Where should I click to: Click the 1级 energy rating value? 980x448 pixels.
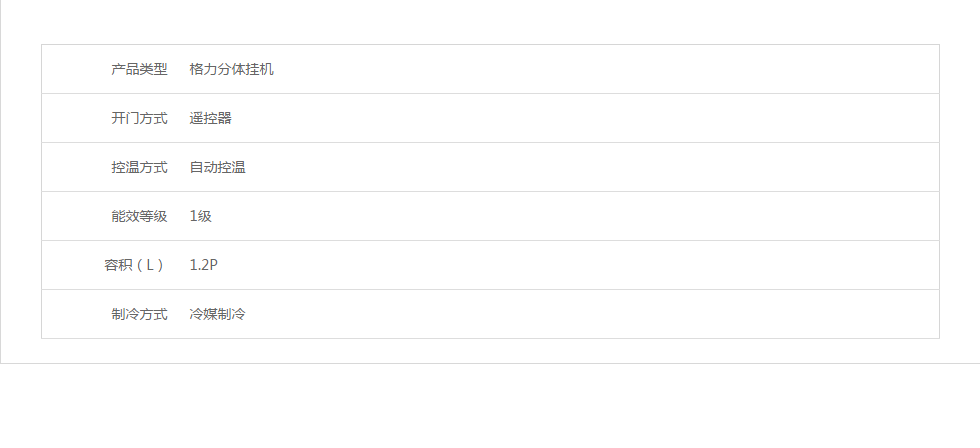pos(200,217)
